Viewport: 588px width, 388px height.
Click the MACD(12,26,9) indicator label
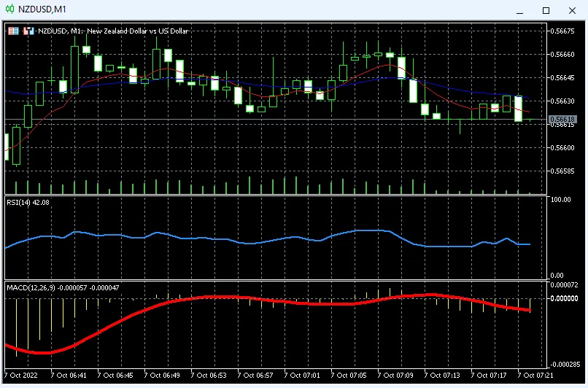point(63,287)
